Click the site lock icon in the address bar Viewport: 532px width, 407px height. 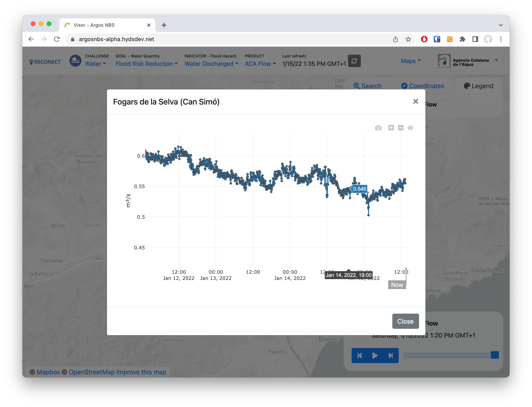point(72,39)
